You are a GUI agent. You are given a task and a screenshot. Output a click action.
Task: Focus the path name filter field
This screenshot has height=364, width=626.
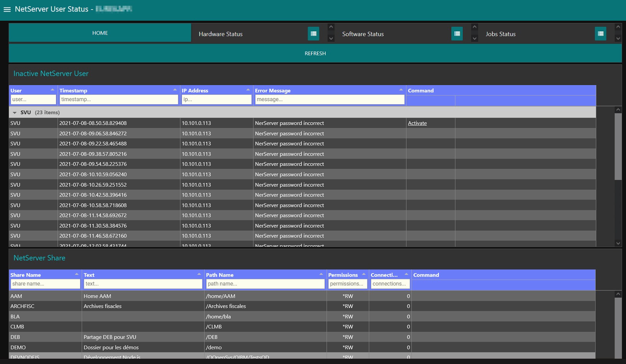[x=265, y=284]
